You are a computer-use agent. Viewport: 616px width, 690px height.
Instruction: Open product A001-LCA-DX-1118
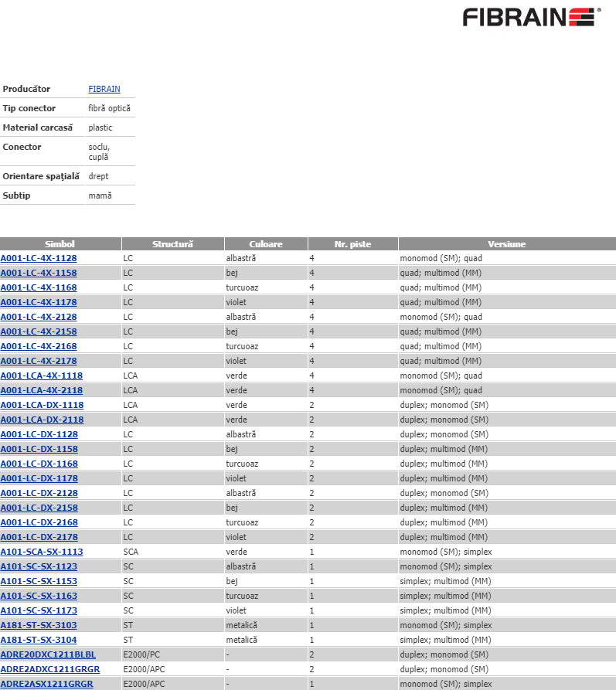[43, 405]
